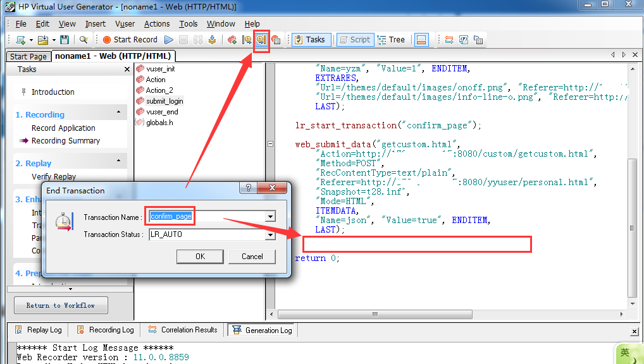Click the Find magnifier toolbar icon
The height and width of the screenshot is (364, 644).
pos(84,40)
